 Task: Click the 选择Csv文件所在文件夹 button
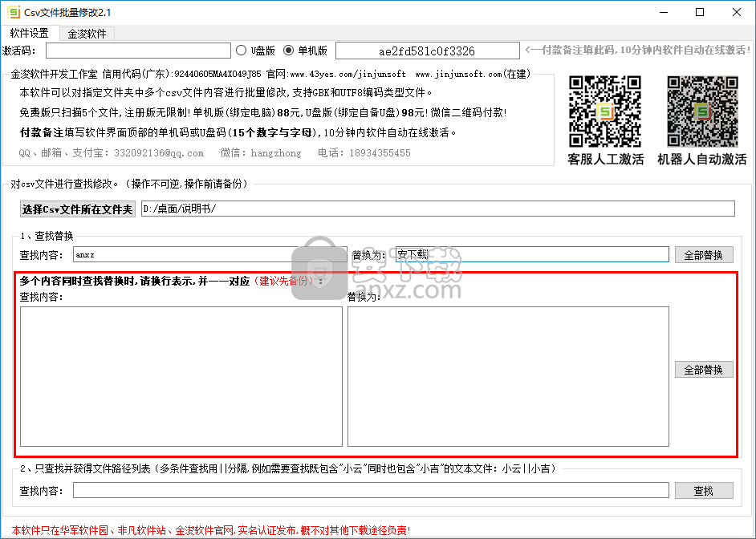77,209
